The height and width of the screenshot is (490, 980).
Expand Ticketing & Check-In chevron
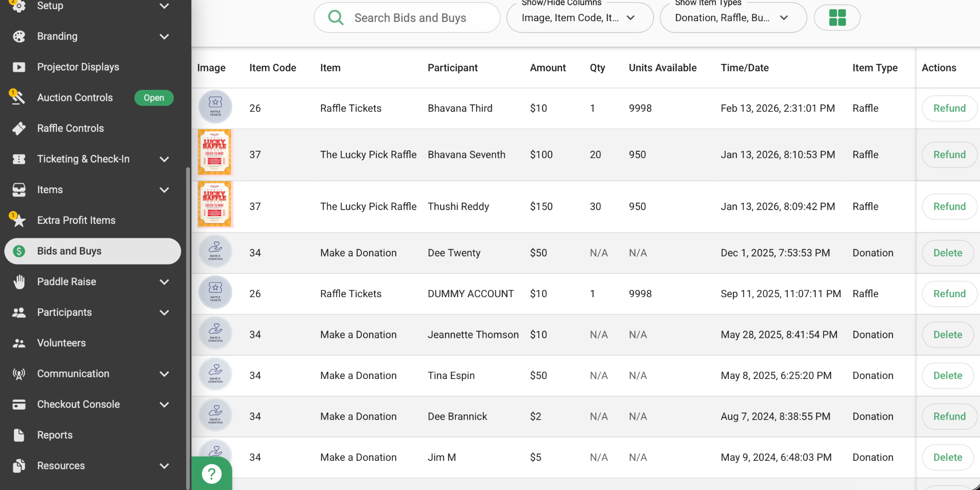[x=164, y=159]
